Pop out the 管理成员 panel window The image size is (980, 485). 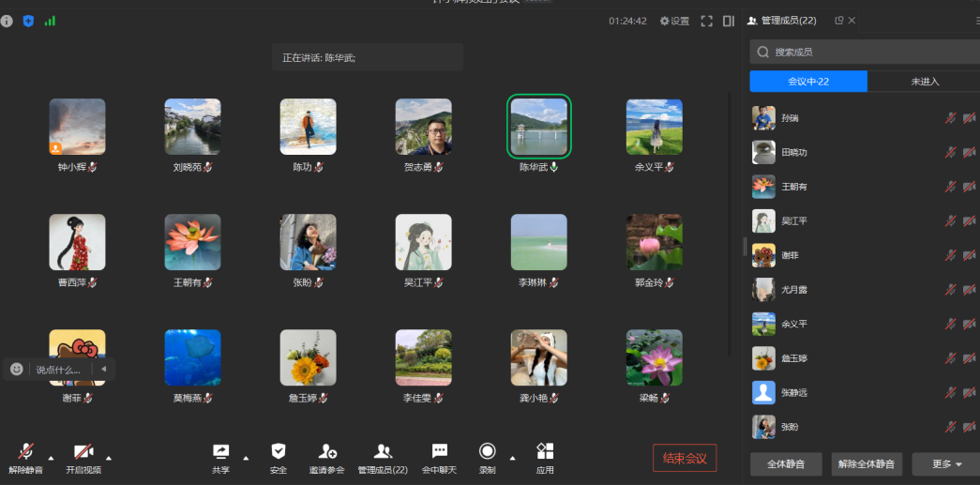pos(838,21)
